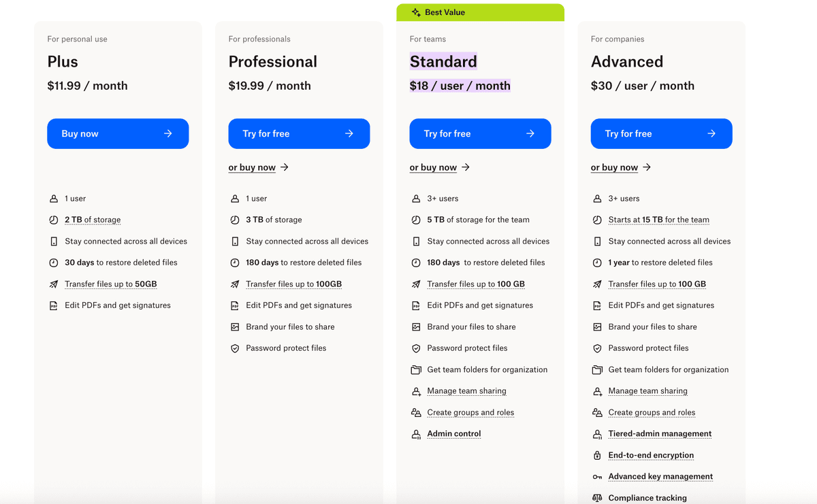This screenshot has height=504, width=817.
Task: Click the shield icon in Standard plan
Action: click(416, 348)
